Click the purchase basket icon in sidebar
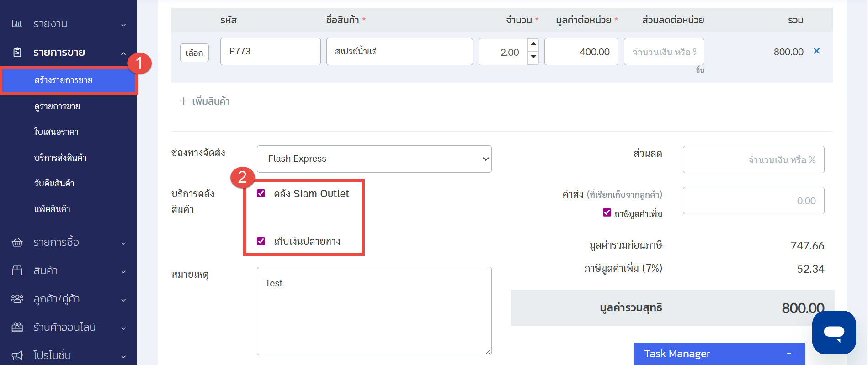Screen dimensions: 868x365 point(17,242)
